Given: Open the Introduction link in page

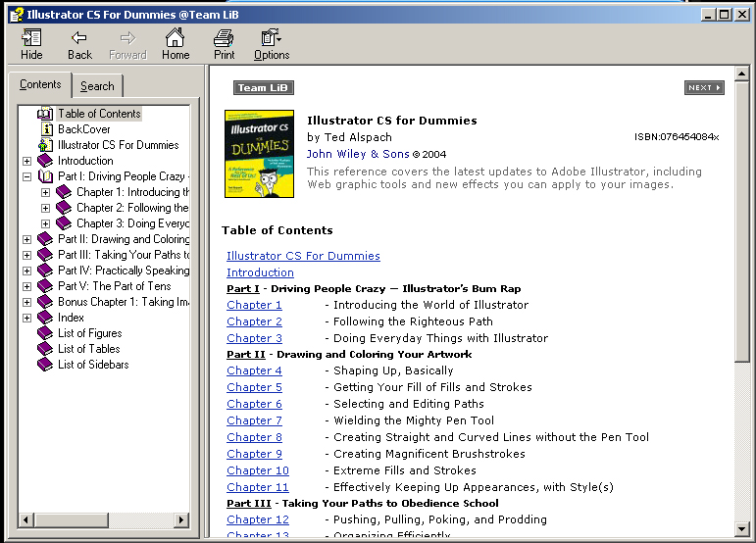Looking at the screenshot, I should (x=260, y=272).
